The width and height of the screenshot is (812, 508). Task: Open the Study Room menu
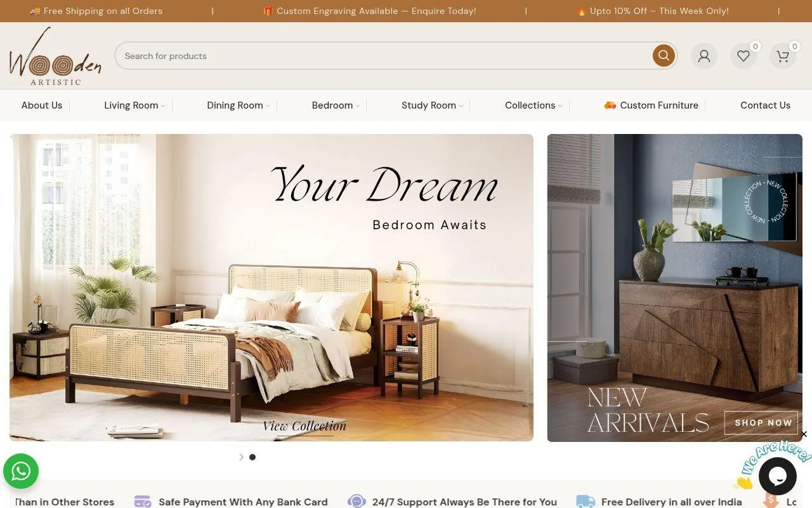pos(429,105)
